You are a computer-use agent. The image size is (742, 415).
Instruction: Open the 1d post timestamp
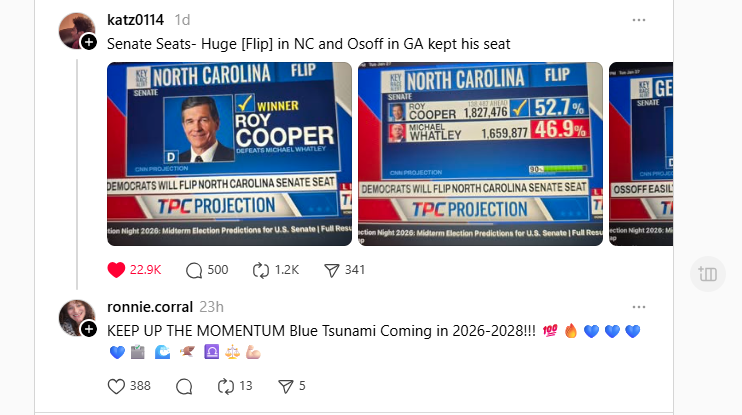183,20
